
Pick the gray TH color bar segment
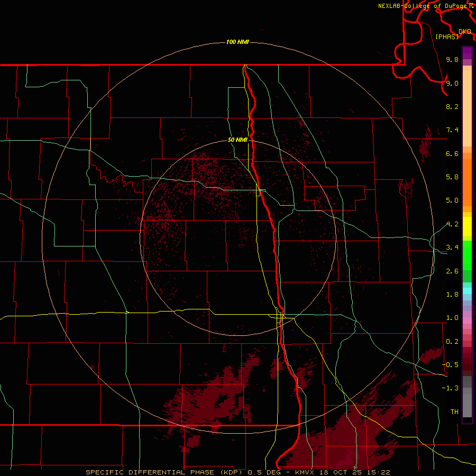[x=467, y=405]
